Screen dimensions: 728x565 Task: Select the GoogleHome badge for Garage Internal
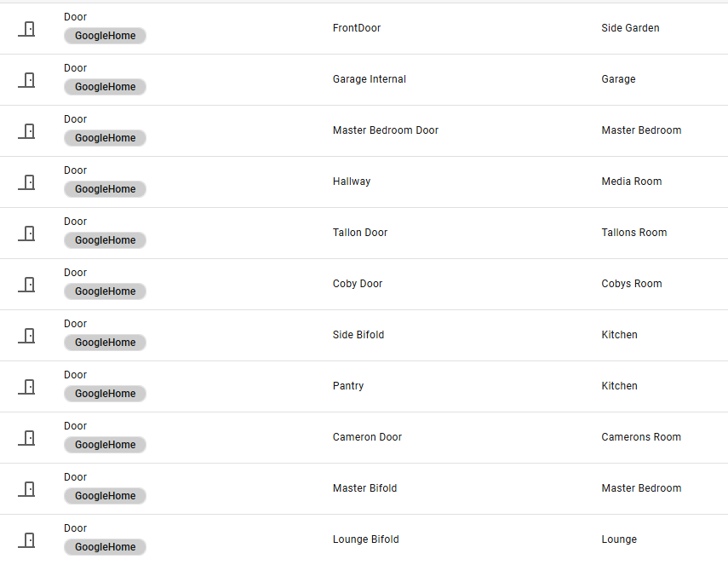click(105, 87)
